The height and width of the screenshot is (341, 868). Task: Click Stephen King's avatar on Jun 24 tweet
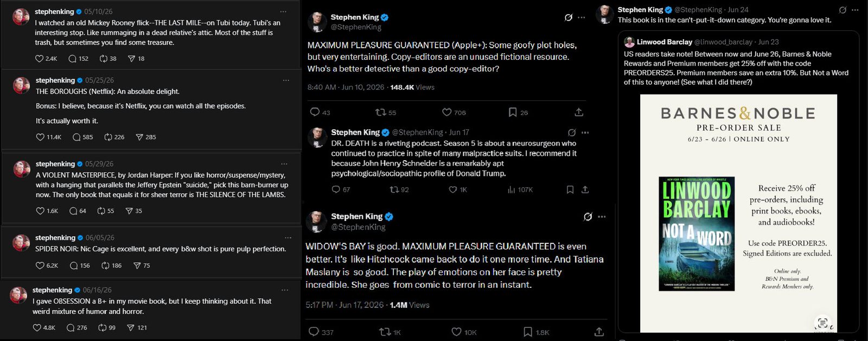605,15
